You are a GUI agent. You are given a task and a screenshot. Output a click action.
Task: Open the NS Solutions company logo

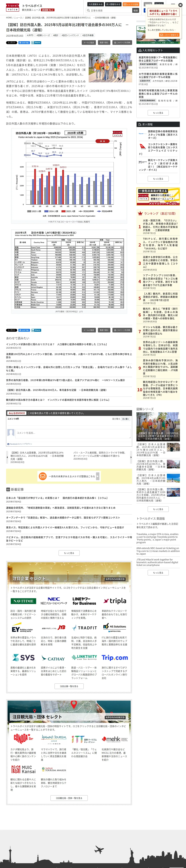click(x=115, y=628)
